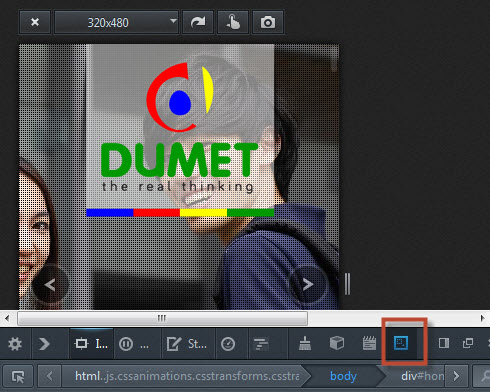Rotate the viewport orientation
490x392 pixels.
click(198, 22)
